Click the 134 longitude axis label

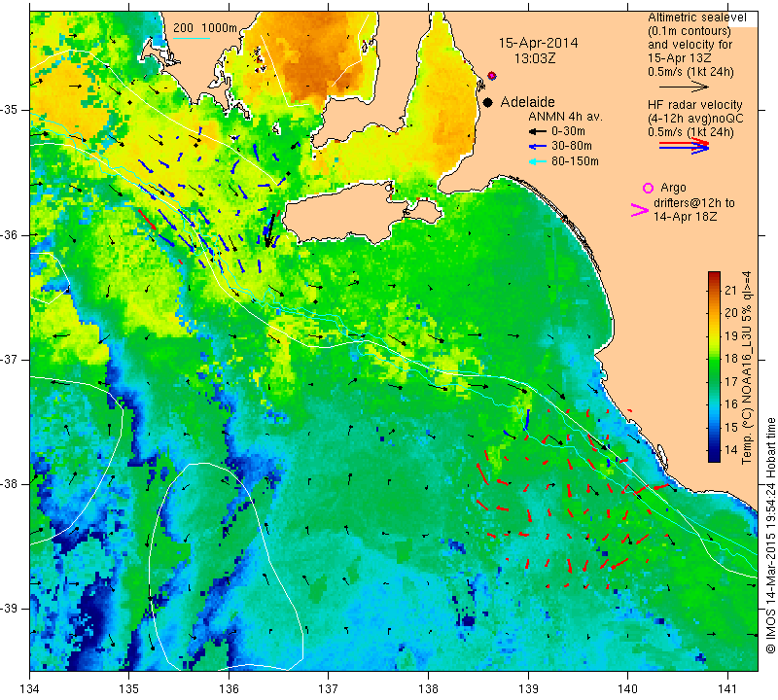[x=30, y=688]
